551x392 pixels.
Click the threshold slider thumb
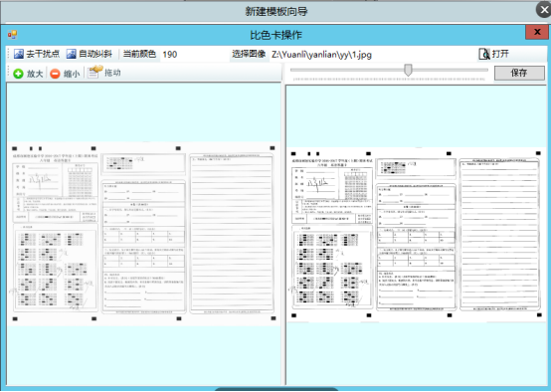point(408,70)
